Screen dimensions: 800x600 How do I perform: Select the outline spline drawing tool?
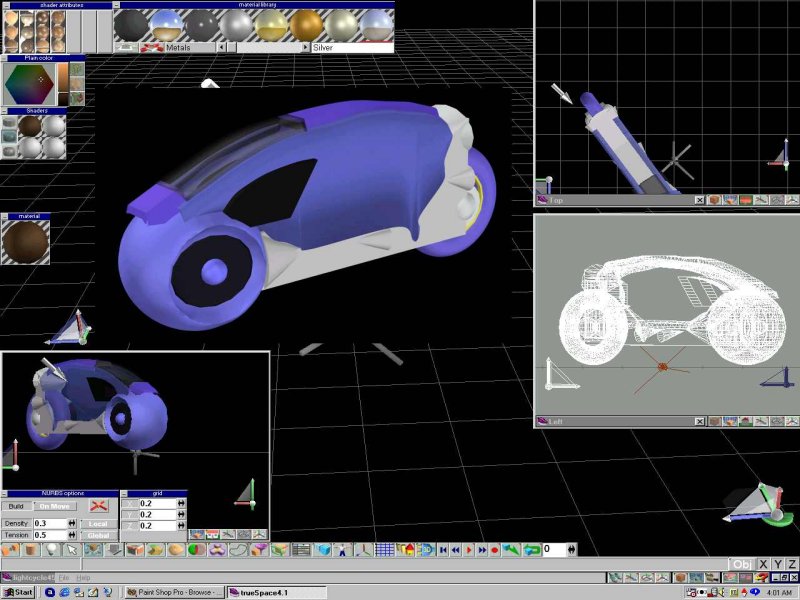coord(238,549)
